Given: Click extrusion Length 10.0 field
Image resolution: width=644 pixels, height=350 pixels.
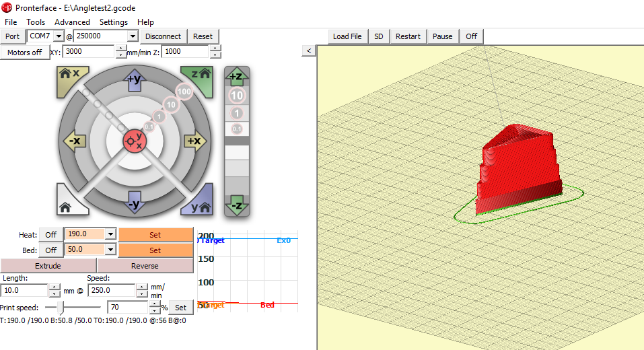Looking at the screenshot, I should [x=25, y=290].
